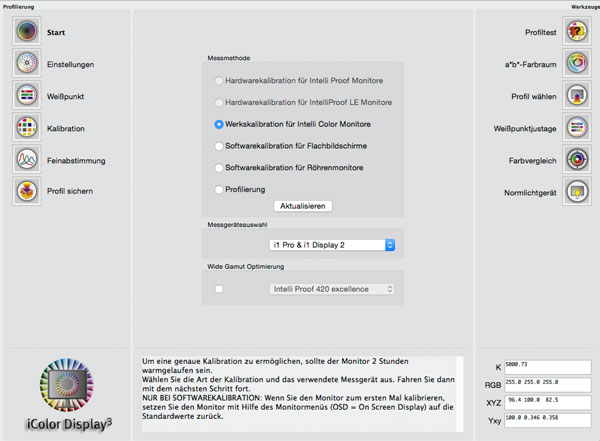Image resolution: width=600 pixels, height=441 pixels.
Task: Open the Profiltest tool icon
Action: [575, 32]
